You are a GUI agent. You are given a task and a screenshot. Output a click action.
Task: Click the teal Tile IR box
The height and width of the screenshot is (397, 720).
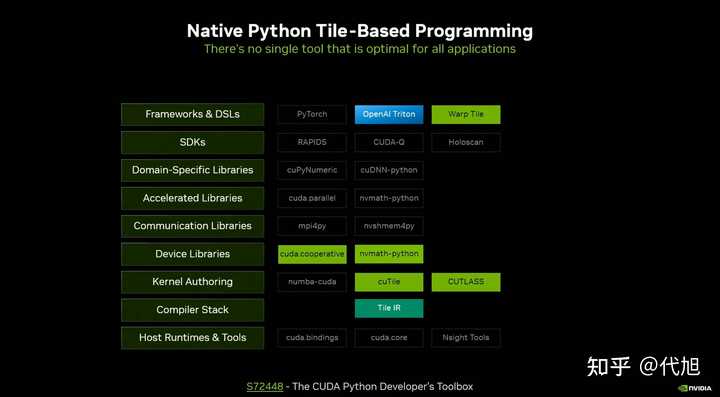point(389,308)
